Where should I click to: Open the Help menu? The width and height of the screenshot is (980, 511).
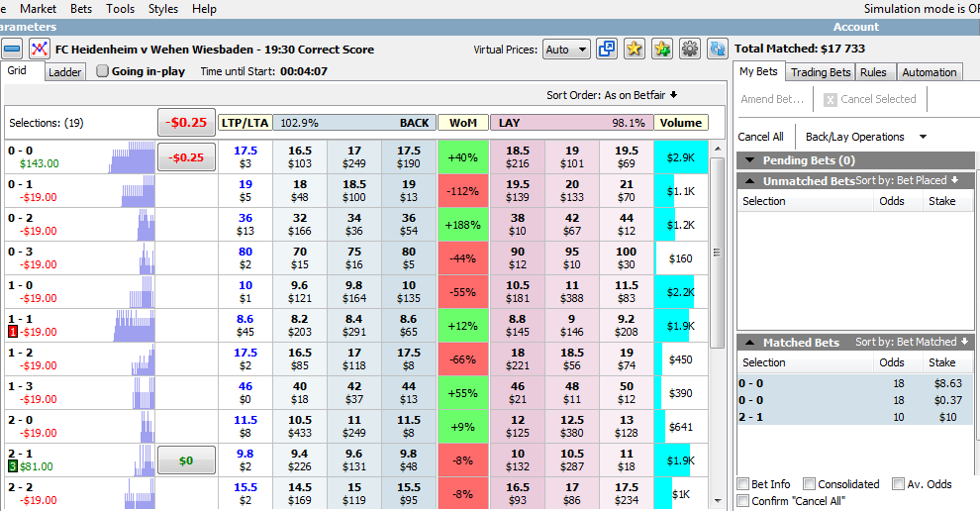[204, 9]
